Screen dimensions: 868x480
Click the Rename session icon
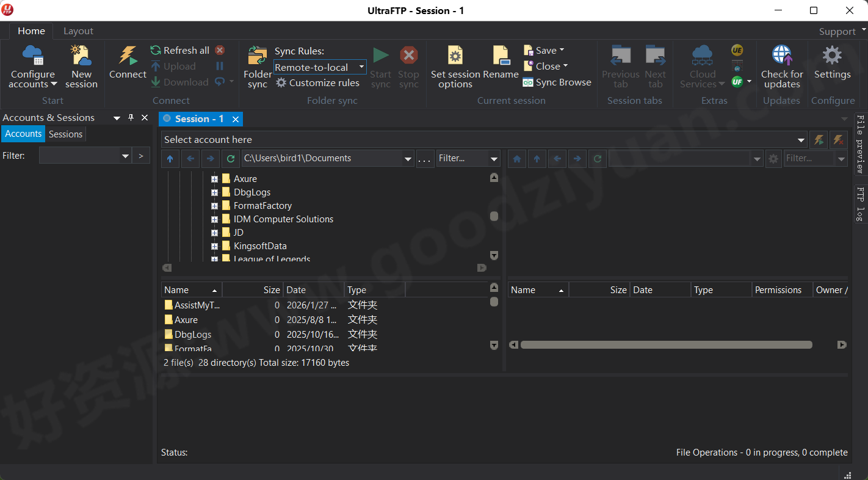[501, 56]
